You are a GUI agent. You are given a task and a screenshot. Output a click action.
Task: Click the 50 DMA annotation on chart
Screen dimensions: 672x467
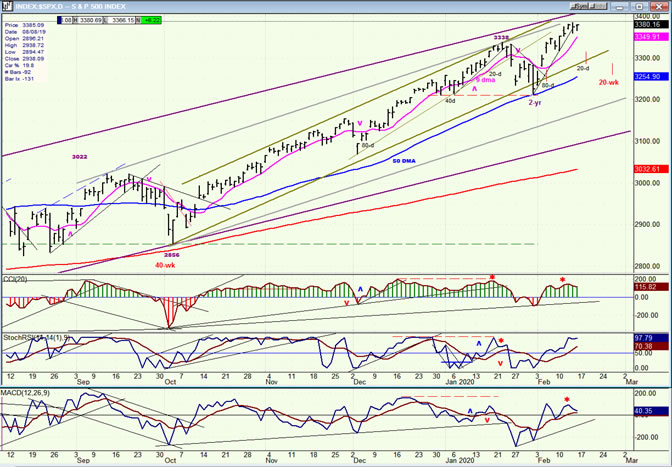pos(404,161)
